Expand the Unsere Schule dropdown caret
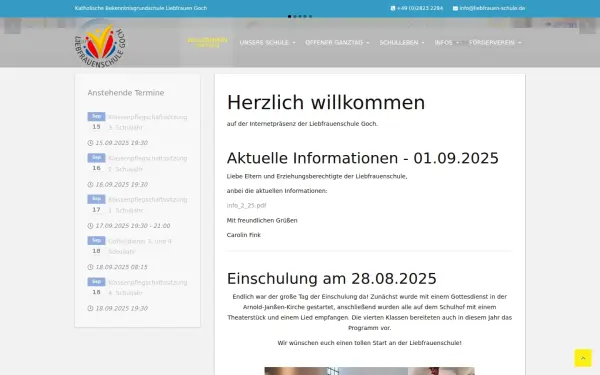Image resolution: width=600 pixels, height=375 pixels. [x=294, y=43]
